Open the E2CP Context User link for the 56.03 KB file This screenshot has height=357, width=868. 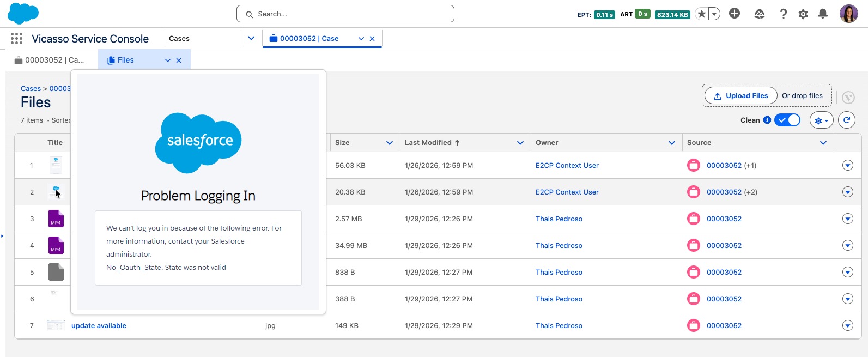567,165
